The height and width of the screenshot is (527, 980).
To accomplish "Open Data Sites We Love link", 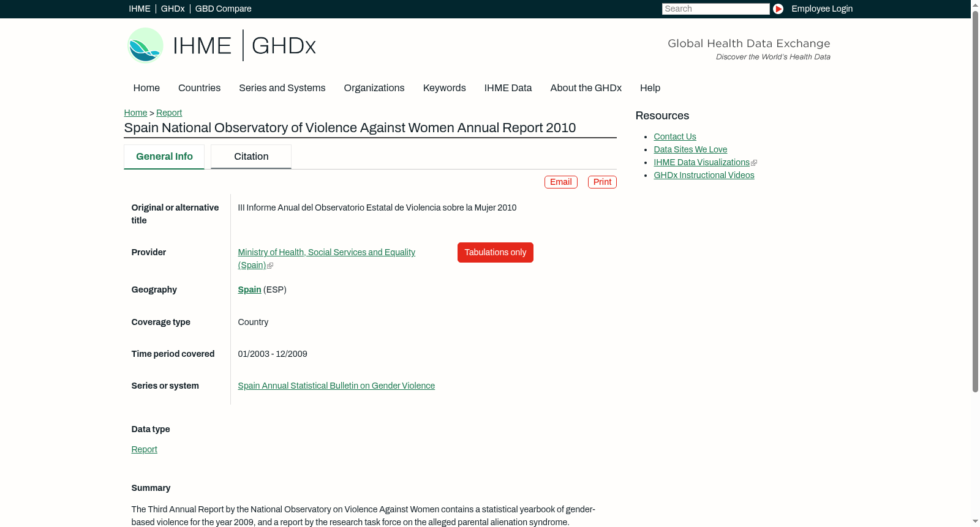I will point(690,149).
